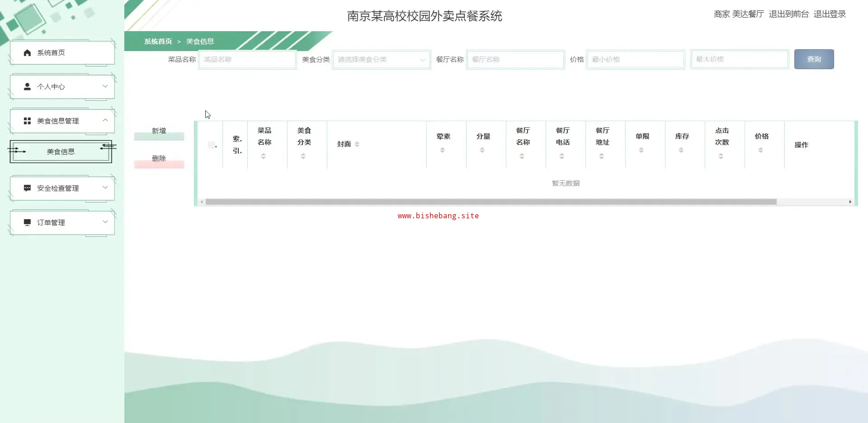This screenshot has width=868, height=423.
Task: Open the 美食分类 dropdown selector
Action: [381, 60]
